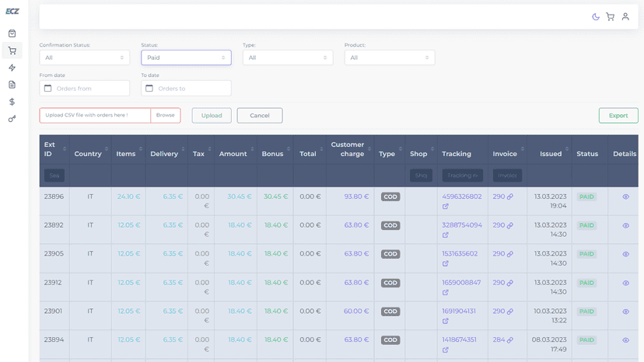
Task: Open the Type filter dropdown
Action: (288, 57)
